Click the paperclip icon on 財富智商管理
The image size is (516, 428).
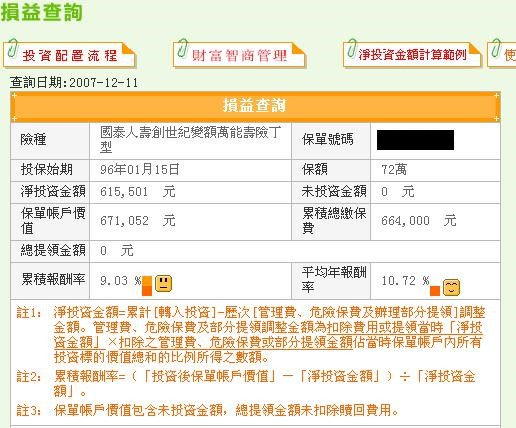point(183,48)
